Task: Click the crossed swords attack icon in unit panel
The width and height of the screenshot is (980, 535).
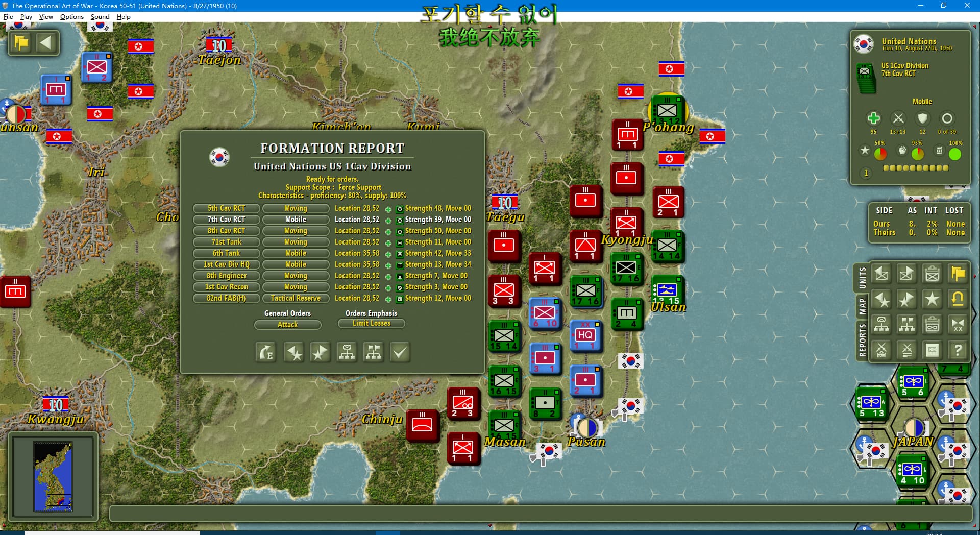Action: (x=898, y=118)
